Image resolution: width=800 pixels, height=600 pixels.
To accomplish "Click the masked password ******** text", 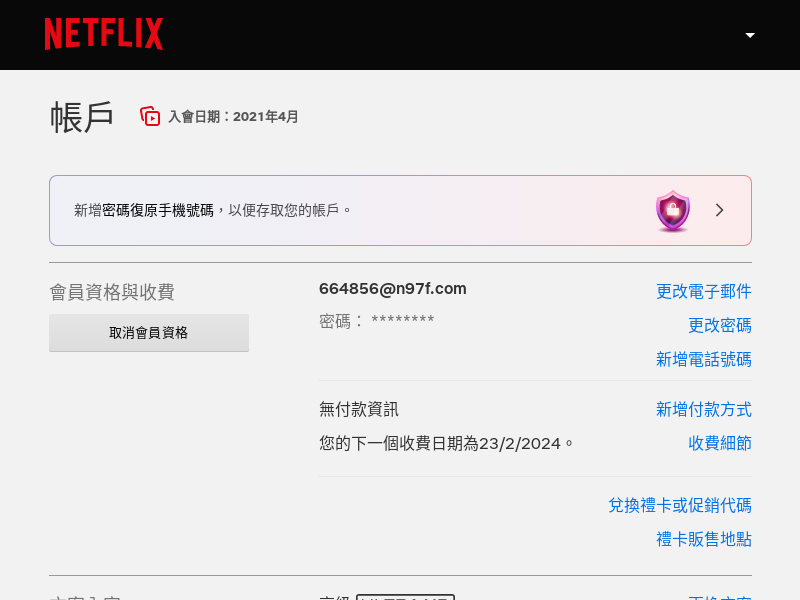I will [403, 320].
